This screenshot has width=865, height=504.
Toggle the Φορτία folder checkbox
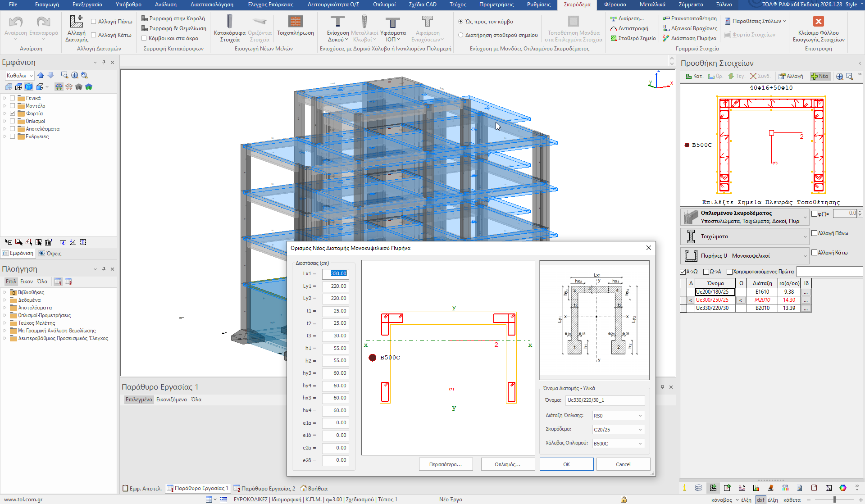(13, 114)
